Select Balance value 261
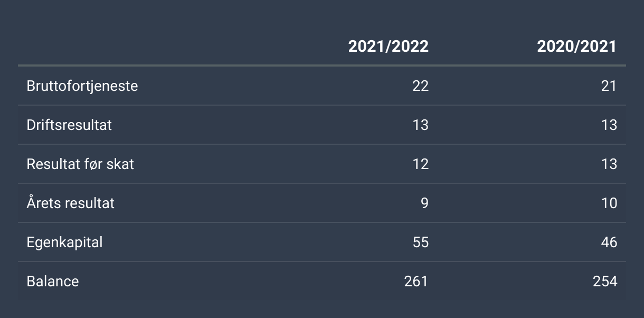The height and width of the screenshot is (318, 644). [x=416, y=281]
